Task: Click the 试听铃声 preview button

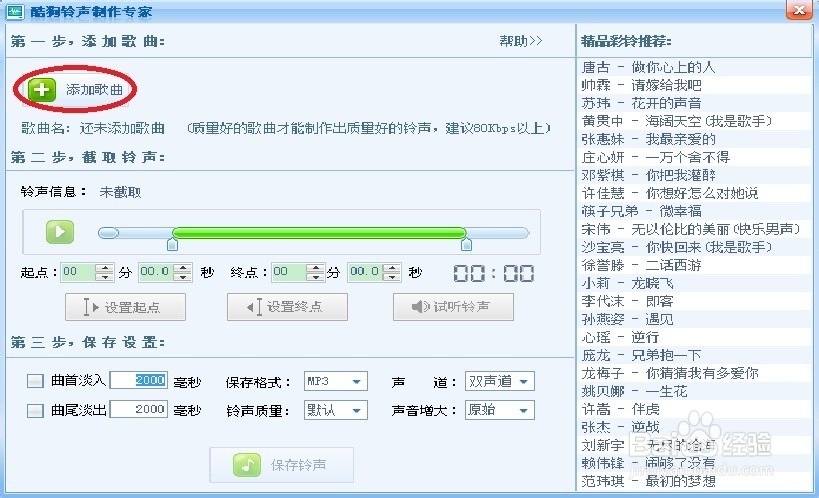Action: [x=453, y=307]
